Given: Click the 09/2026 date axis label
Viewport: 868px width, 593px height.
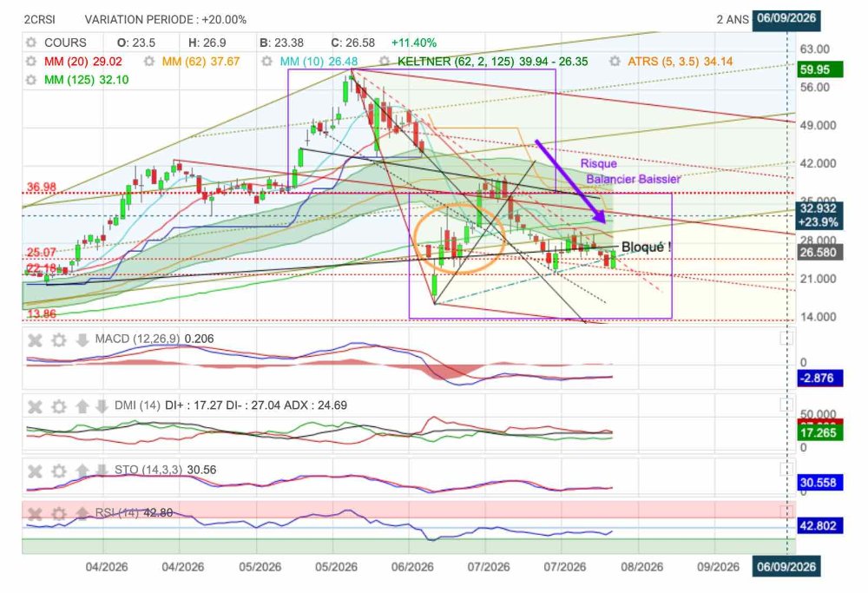Looking at the screenshot, I should pos(718,567).
